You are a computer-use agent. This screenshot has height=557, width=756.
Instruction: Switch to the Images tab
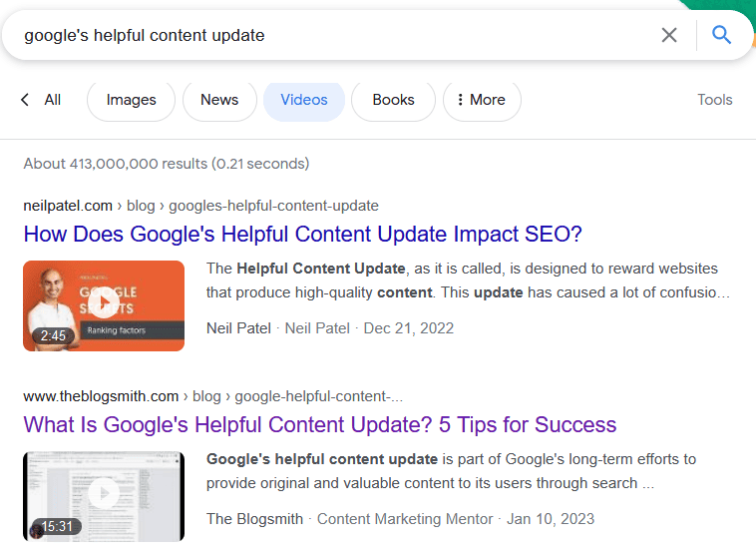[131, 100]
